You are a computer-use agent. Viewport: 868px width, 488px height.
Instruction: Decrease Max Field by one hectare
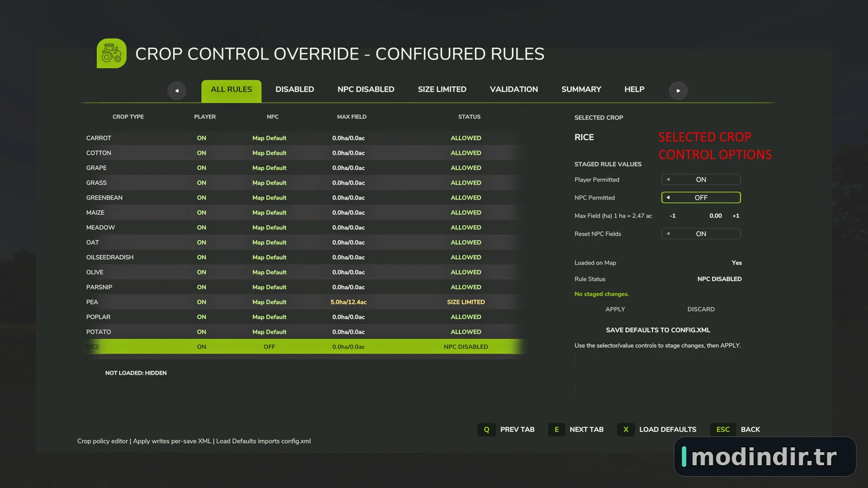pyautogui.click(x=673, y=216)
